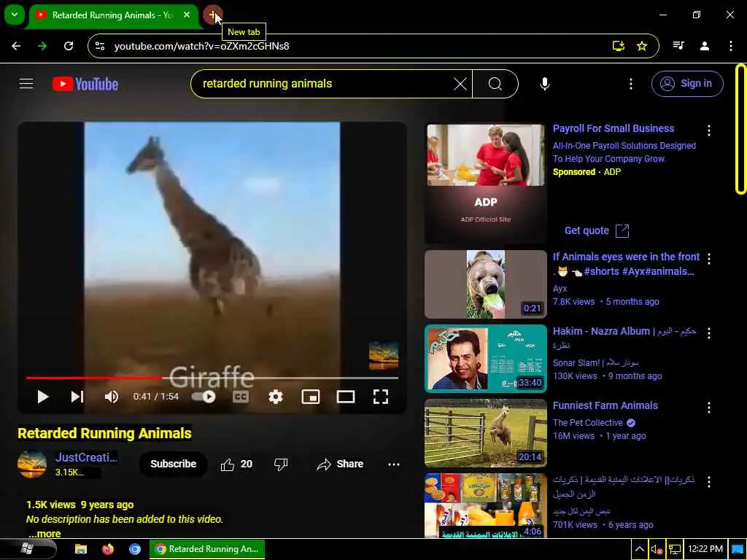This screenshot has height=560, width=747.
Task: Dislike the video with thumbs down
Action: 281,464
